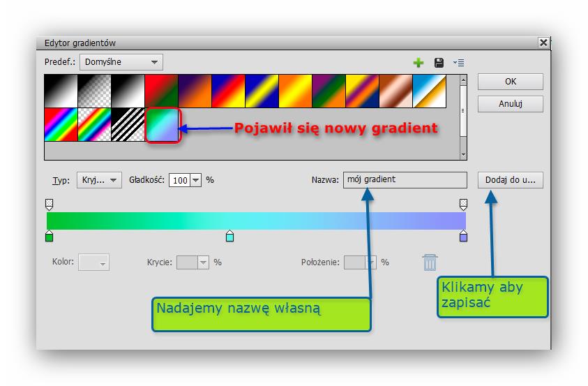Click the Anuluj button
The image size is (588, 386).
pyautogui.click(x=511, y=103)
